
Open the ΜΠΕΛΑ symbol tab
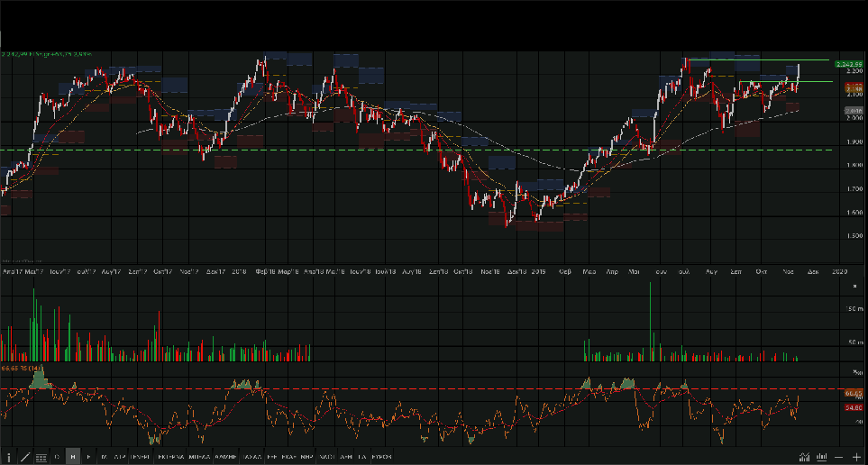click(198, 457)
